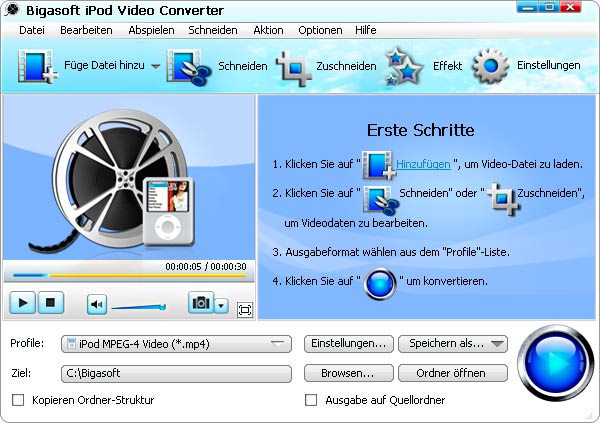Take a snapshot with camera icon
Screen dimensions: 600x423
pyautogui.click(x=201, y=303)
